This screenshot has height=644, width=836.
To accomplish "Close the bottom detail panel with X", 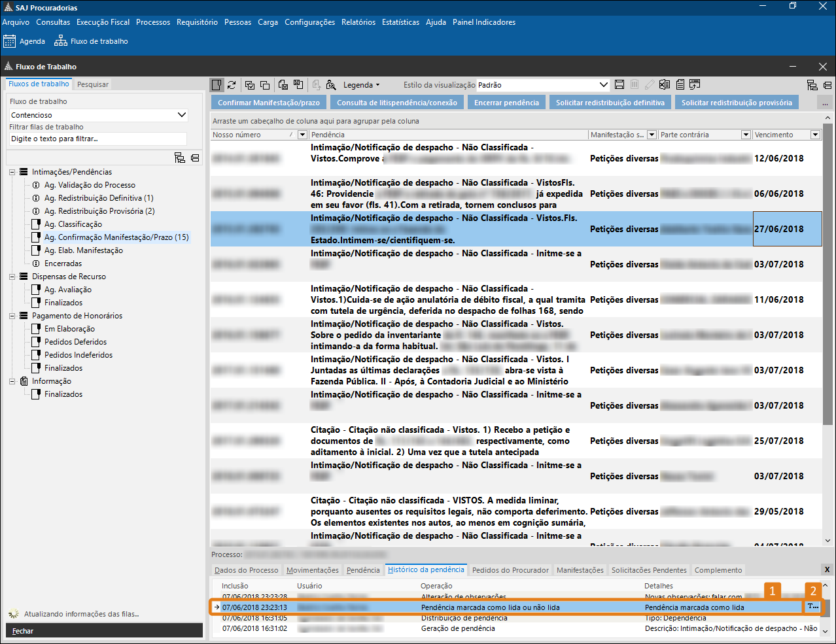I will [827, 569].
